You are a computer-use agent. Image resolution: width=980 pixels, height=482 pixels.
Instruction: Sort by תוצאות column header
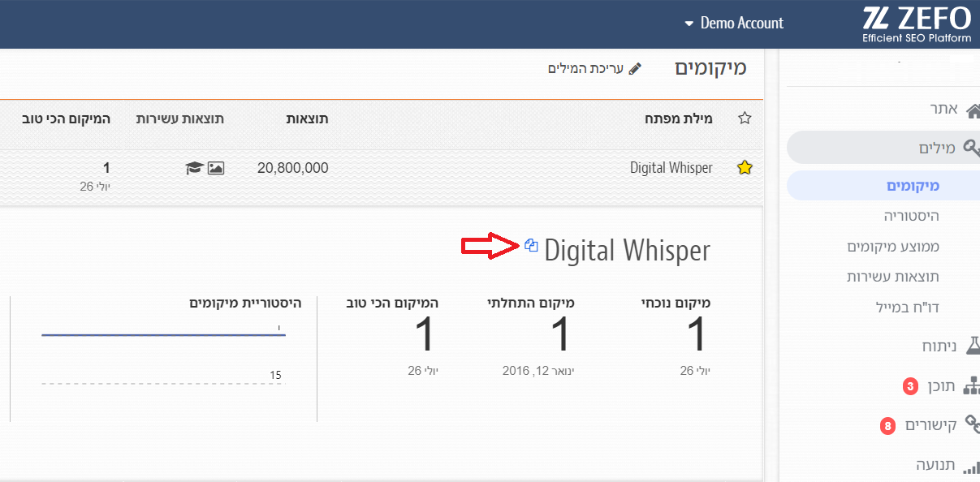point(307,118)
